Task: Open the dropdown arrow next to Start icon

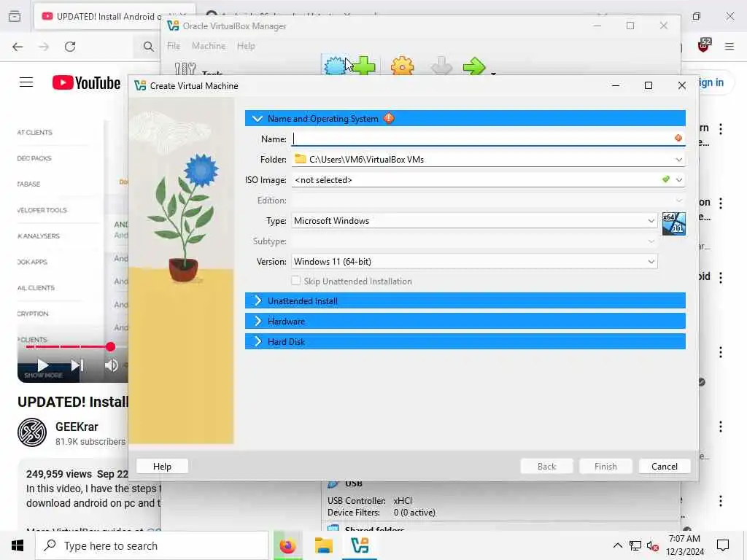Action: [x=494, y=73]
